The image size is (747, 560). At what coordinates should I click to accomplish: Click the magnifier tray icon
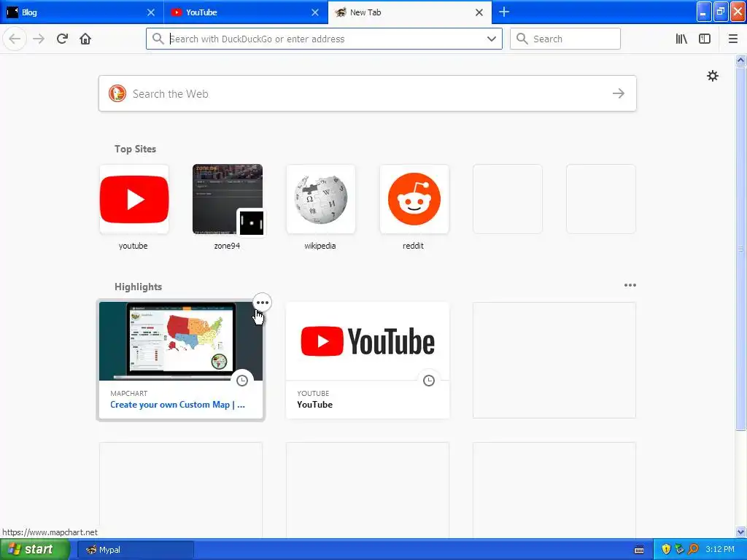(693, 549)
